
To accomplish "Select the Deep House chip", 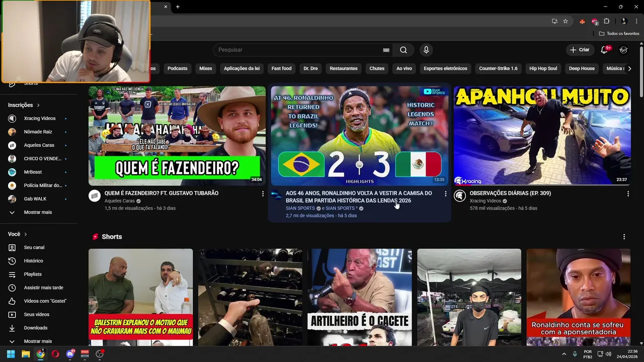I will click(x=582, y=68).
